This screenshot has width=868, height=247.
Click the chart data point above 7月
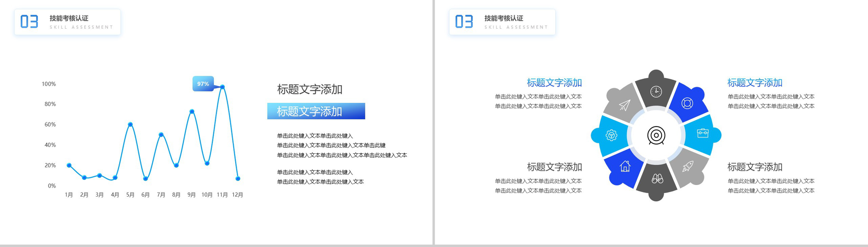161,135
